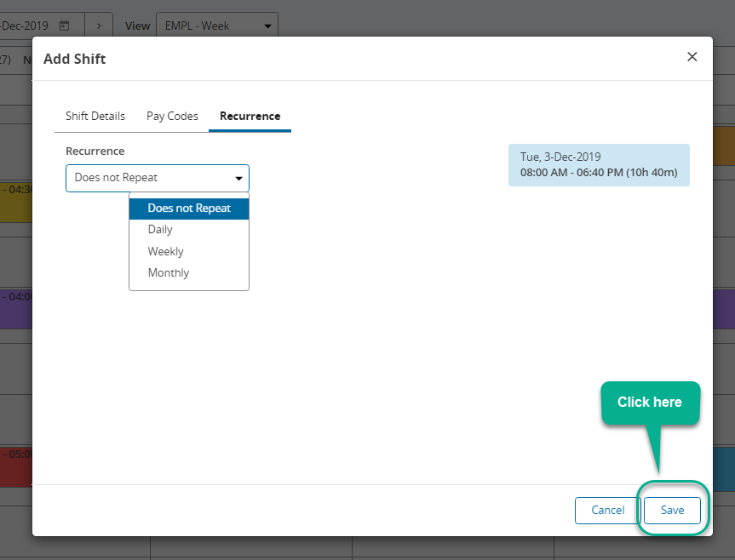This screenshot has height=560, width=735.
Task: Choose Weekly recurrence option
Action: [x=189, y=251]
